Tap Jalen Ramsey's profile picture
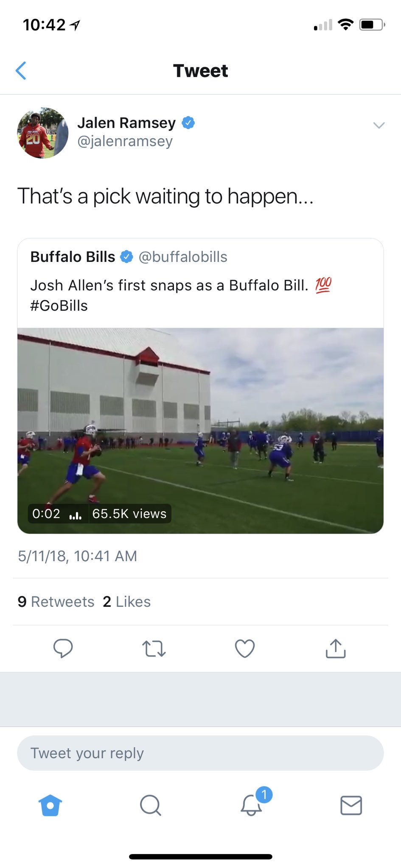Image resolution: width=401 pixels, height=868 pixels. [42, 133]
